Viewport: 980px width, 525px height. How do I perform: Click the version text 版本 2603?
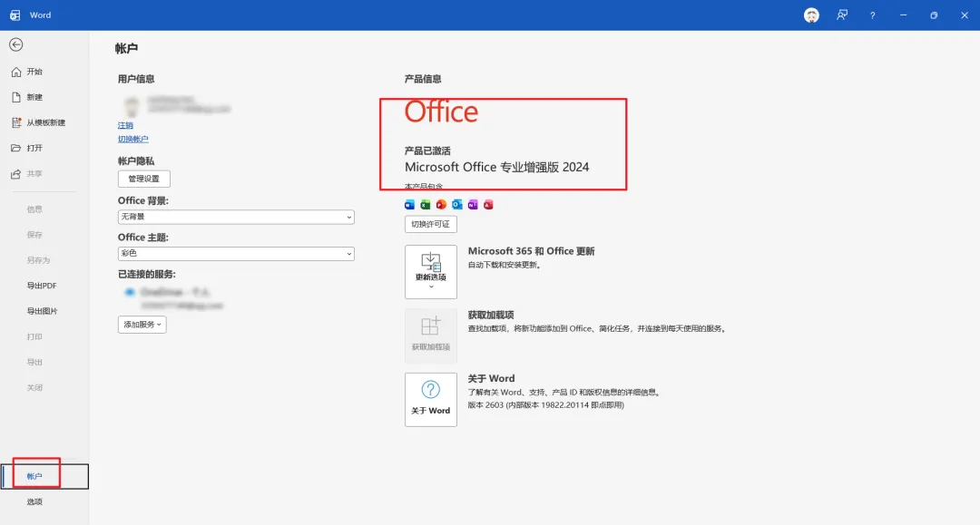(485, 405)
